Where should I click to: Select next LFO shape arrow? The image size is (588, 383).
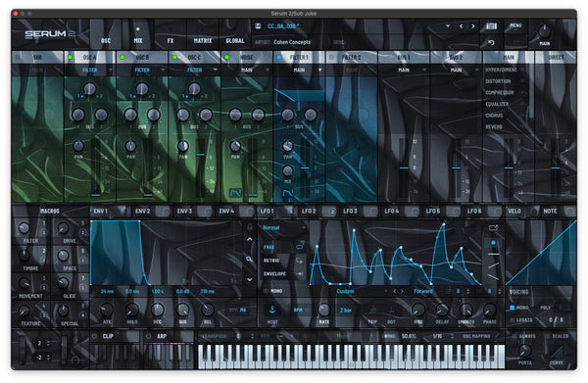coord(402,291)
